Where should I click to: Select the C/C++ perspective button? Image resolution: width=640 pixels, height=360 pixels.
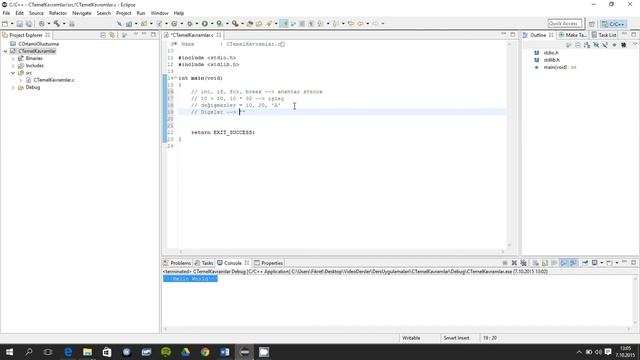[613, 24]
